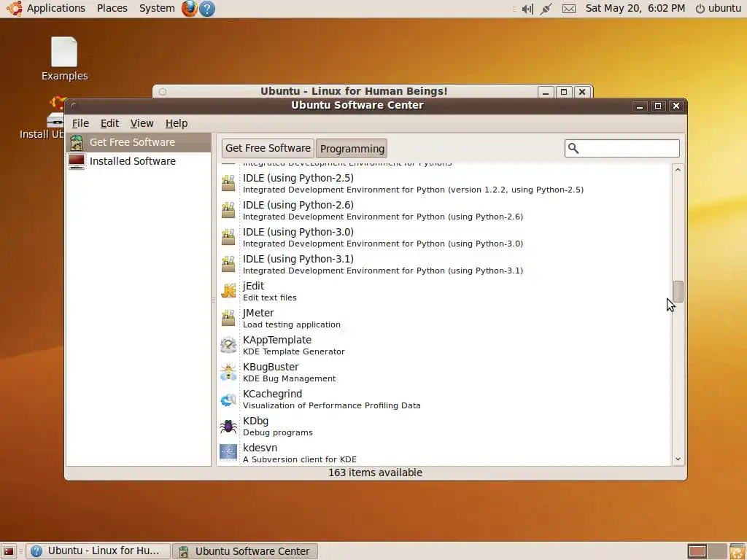Click the IDLE (using Python-3.0) package icon
This screenshot has height=560, width=747.
click(x=228, y=237)
